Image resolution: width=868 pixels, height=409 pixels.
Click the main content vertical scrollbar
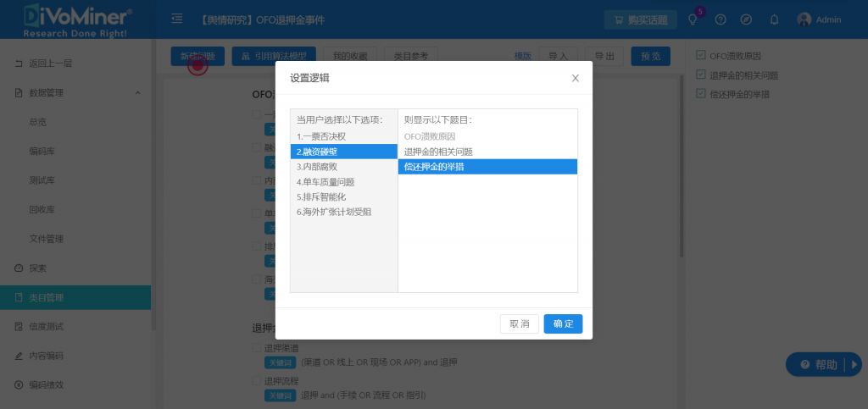682,166
